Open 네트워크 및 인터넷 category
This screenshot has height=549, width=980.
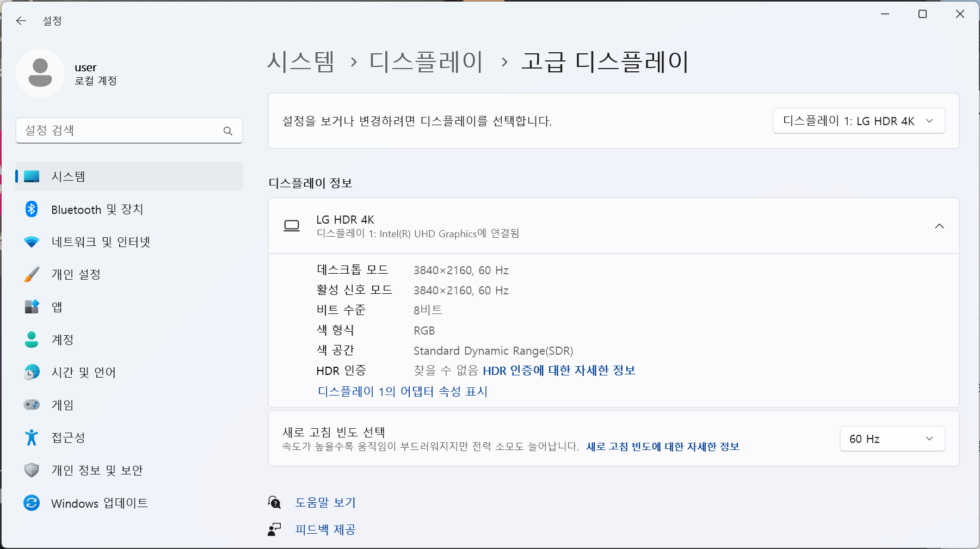129,242
